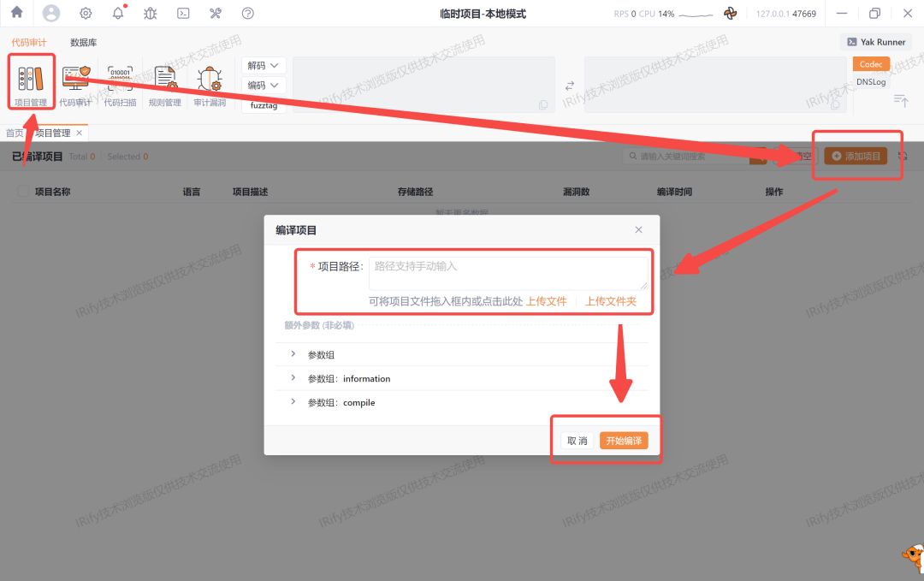Viewport: 924px width, 581px height.
Task: Click the engine fan icon near CPU
Action: [x=730, y=14]
